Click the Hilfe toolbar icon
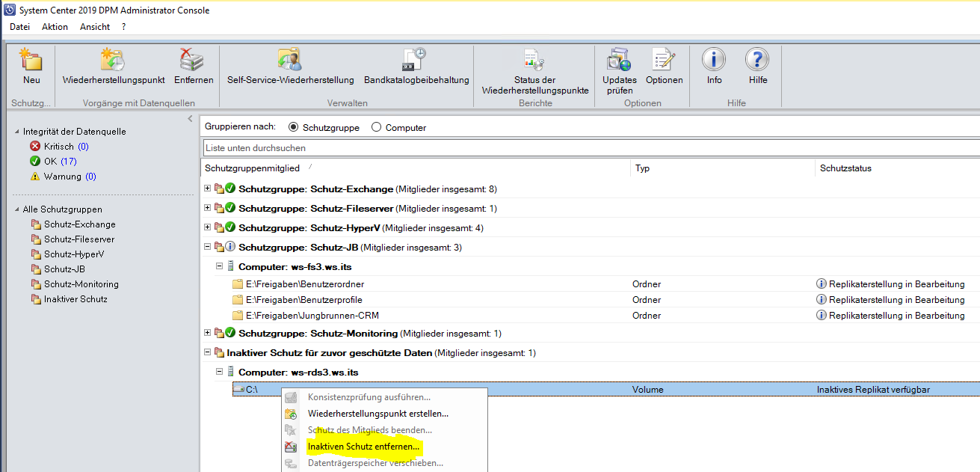The image size is (980, 472). (x=757, y=60)
